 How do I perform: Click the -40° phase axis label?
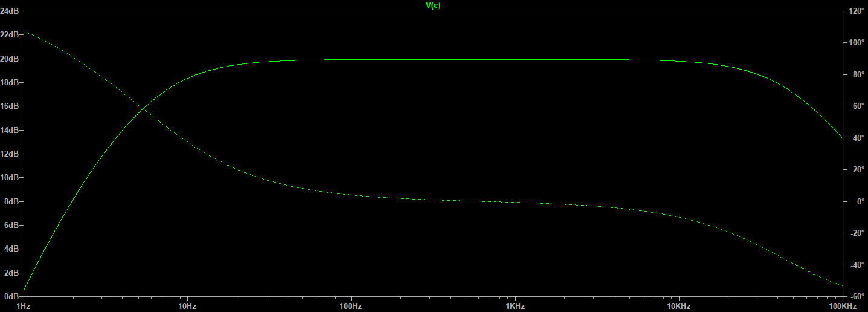coord(857,265)
